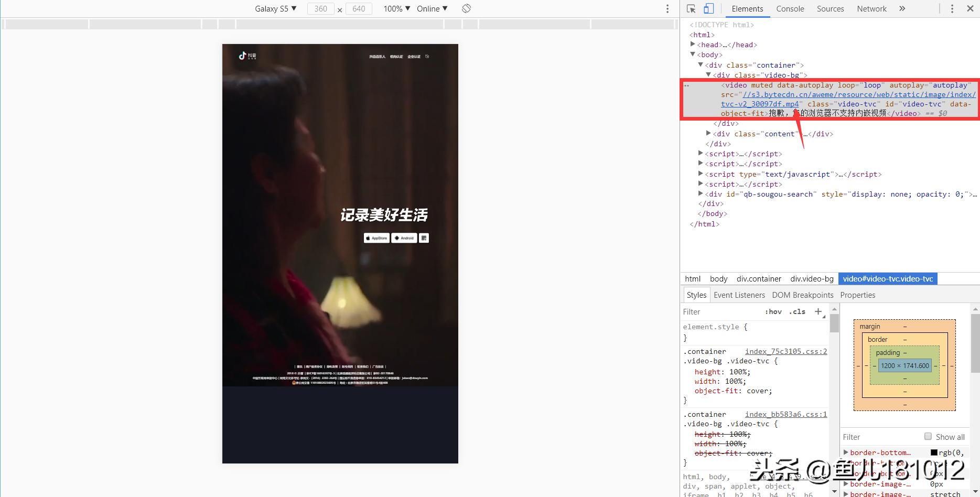Open the Online throttling dropdown

coord(432,9)
